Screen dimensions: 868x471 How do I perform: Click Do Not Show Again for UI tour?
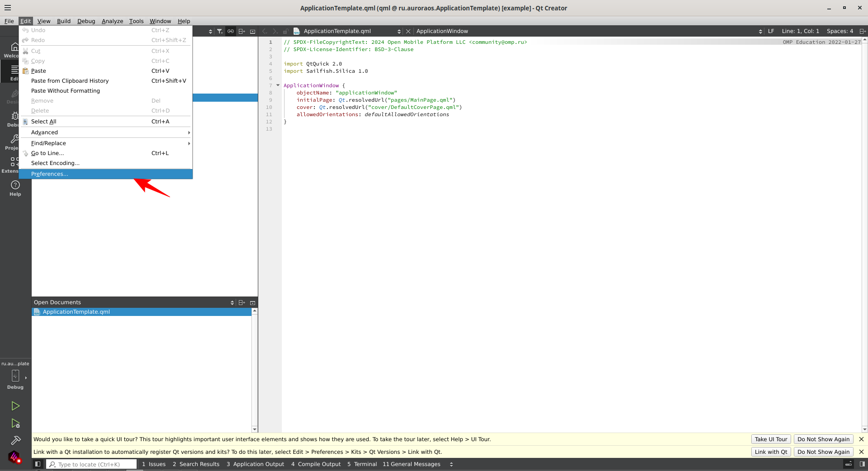(x=823, y=439)
